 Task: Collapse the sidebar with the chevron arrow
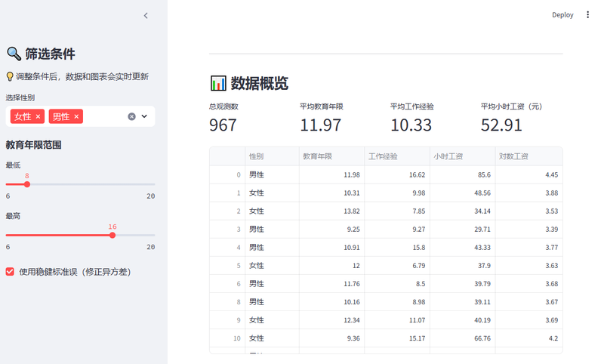point(146,15)
